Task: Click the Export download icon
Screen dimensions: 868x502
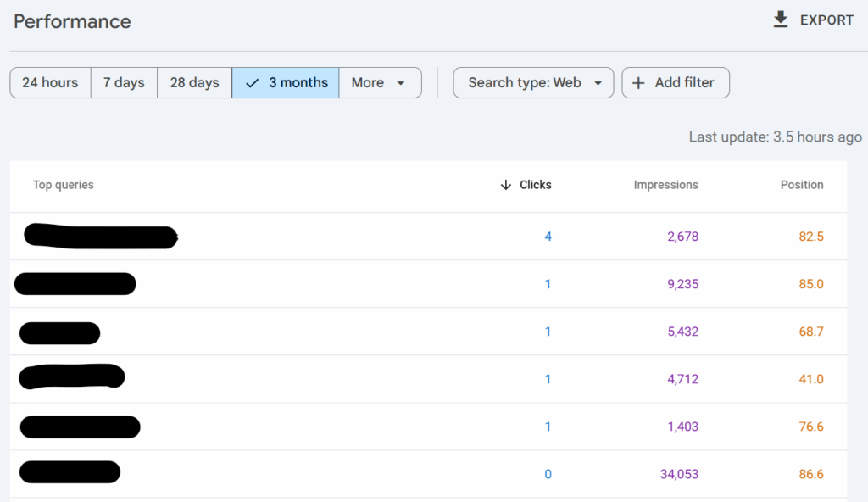Action: (x=781, y=20)
